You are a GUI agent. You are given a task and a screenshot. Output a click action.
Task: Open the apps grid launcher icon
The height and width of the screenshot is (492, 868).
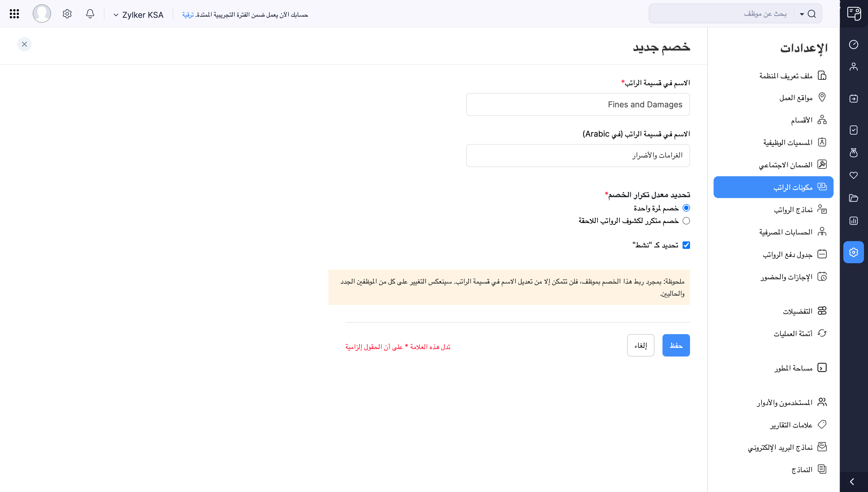[14, 14]
